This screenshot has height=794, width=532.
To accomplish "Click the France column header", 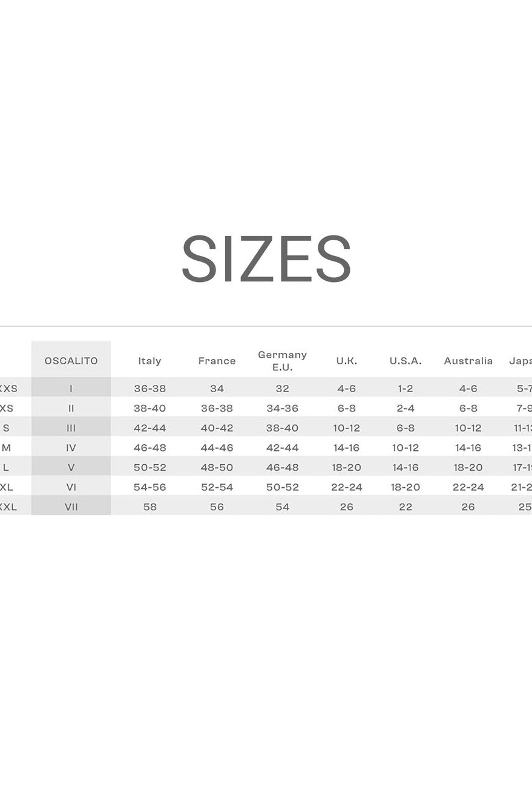I will (x=217, y=361).
